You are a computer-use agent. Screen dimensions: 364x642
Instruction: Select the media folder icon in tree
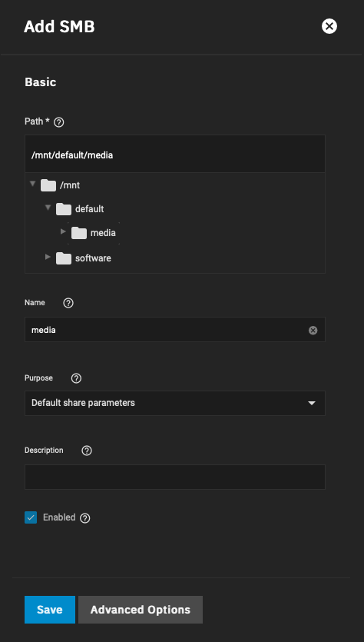[79, 233]
